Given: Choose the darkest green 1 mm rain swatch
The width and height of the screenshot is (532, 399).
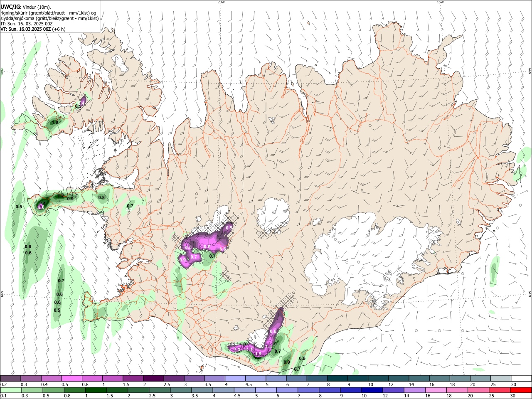Looking at the screenshot, I should pos(96,390).
